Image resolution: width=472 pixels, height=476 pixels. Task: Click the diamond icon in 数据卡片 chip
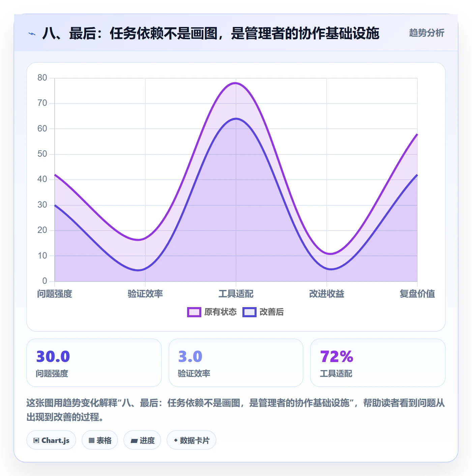176,440
